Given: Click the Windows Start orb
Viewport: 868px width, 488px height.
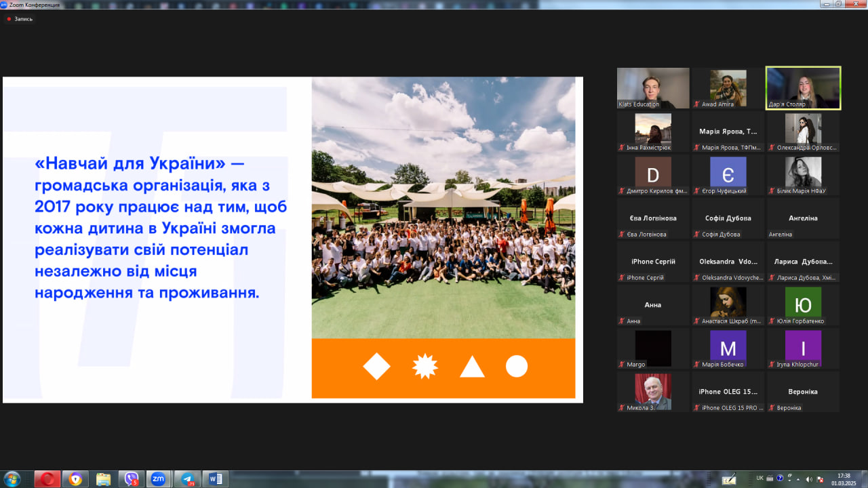Looking at the screenshot, I should [12, 479].
